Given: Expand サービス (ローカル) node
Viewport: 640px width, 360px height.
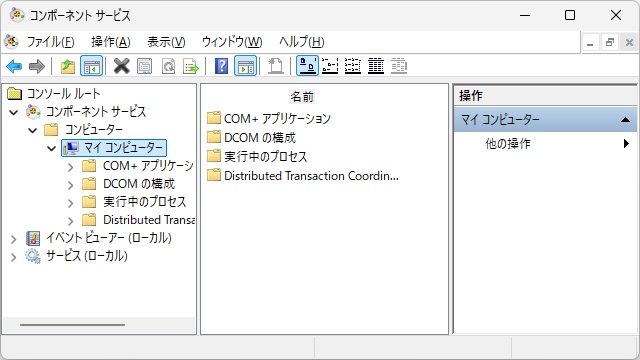Looking at the screenshot, I should coord(13,257).
